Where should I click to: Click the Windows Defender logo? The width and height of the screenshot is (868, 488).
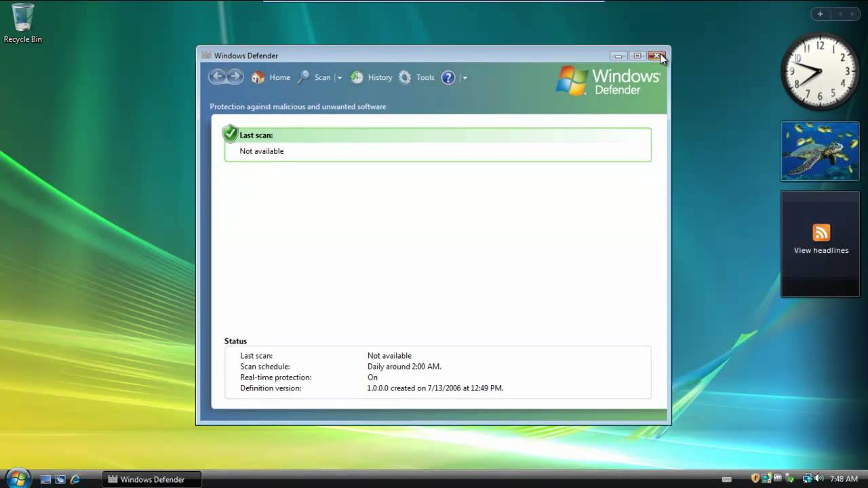[608, 81]
